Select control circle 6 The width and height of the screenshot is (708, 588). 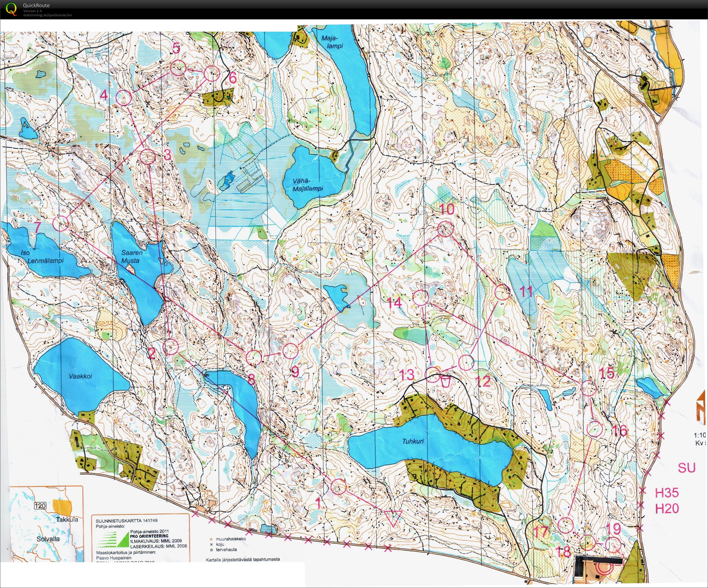212,73
